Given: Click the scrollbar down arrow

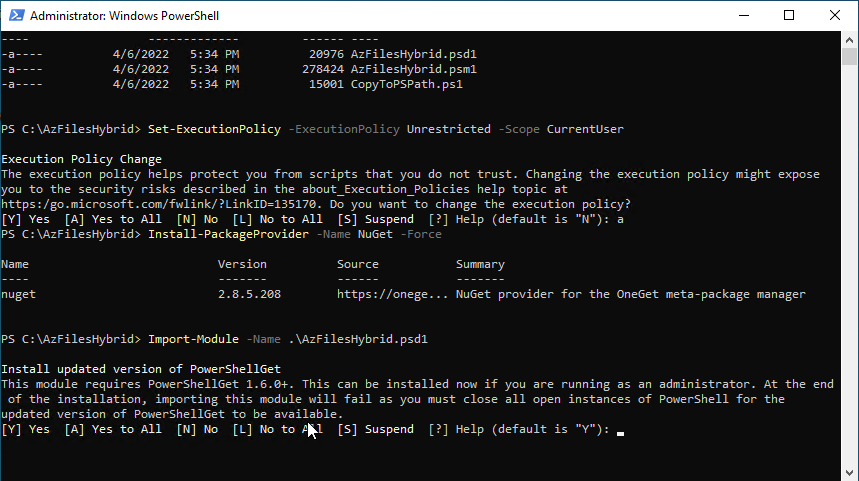Looking at the screenshot, I should point(850,472).
